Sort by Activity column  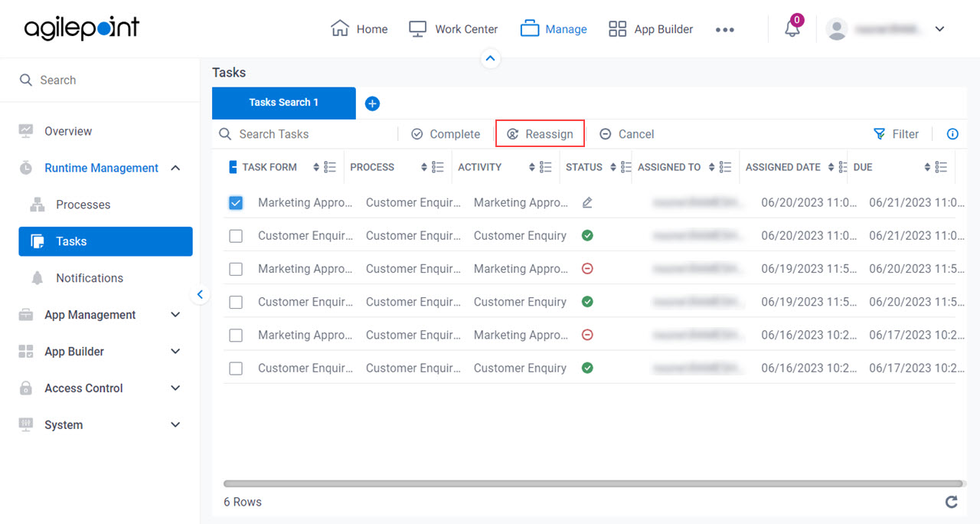532,167
